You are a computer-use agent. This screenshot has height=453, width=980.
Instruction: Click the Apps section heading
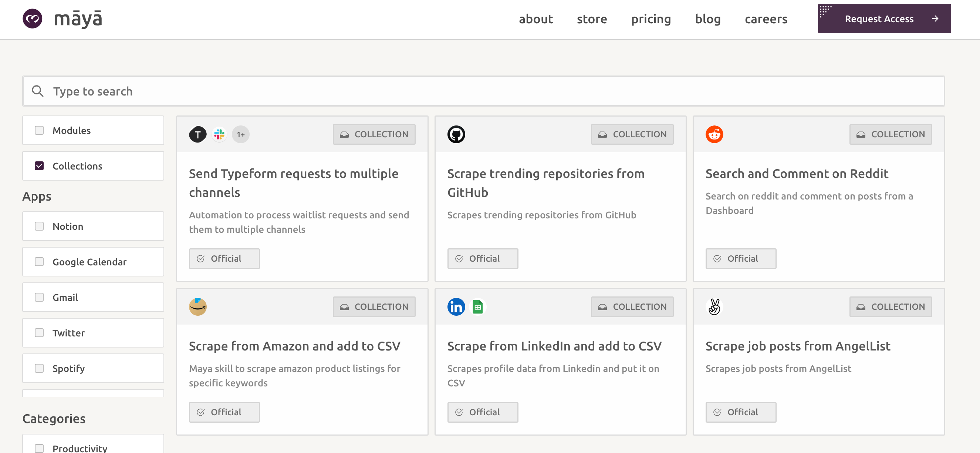coord(37,197)
